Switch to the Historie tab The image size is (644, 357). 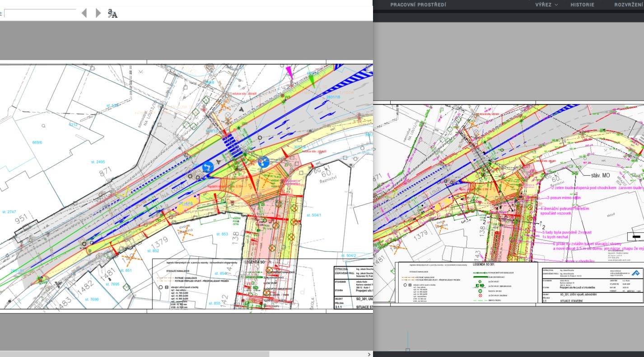582,5
